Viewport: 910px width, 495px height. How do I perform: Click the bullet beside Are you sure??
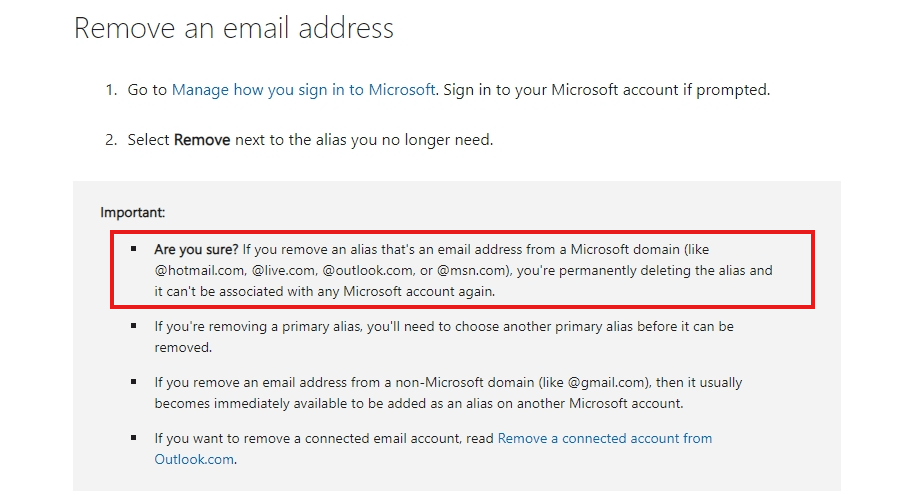coord(133,249)
